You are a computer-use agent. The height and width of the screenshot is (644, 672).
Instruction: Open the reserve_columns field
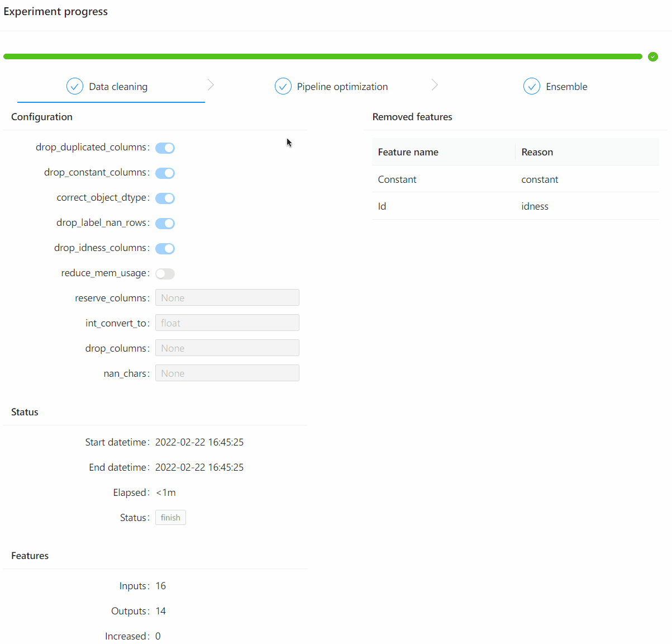(x=227, y=298)
